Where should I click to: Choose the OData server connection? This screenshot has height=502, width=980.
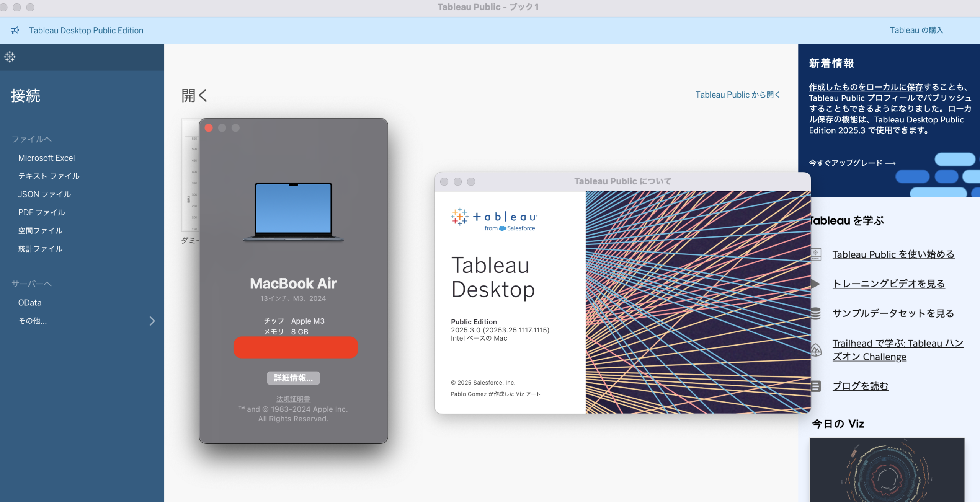pyautogui.click(x=30, y=303)
